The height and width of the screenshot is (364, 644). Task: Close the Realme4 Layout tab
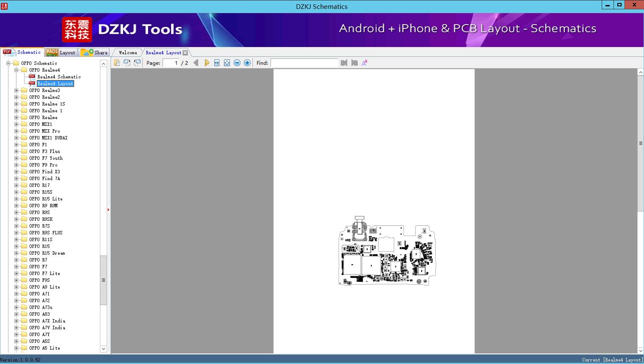(x=185, y=53)
